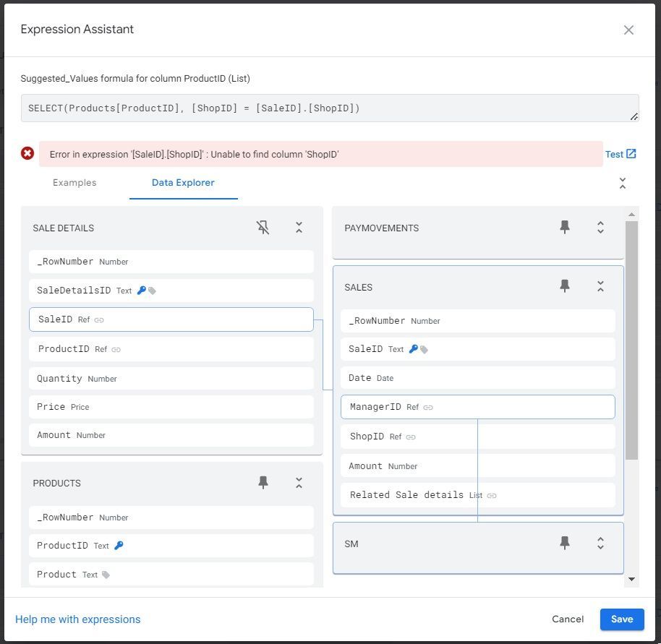661x644 pixels.
Task: Select the ManagerID Ref column
Action: coord(477,407)
